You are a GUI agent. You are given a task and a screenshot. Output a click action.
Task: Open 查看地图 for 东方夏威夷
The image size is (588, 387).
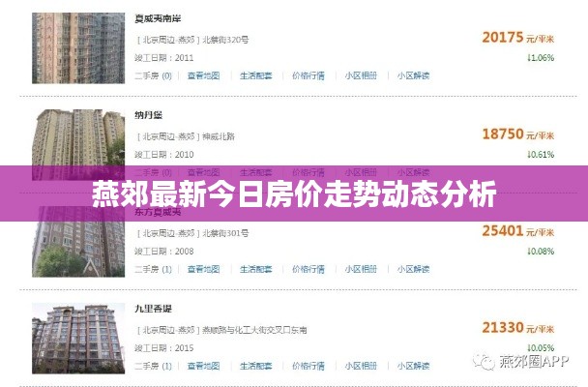204,269
